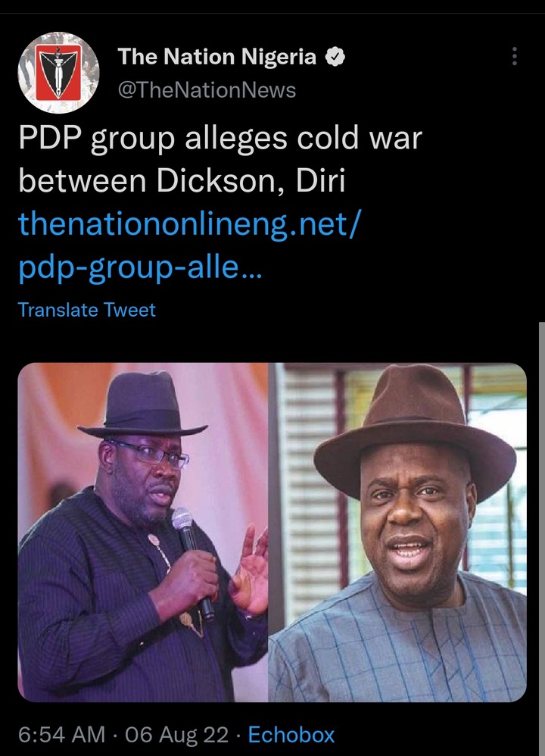Open the 6:54 AM tweet timestamp
This screenshot has width=545, height=756.
click(61, 735)
